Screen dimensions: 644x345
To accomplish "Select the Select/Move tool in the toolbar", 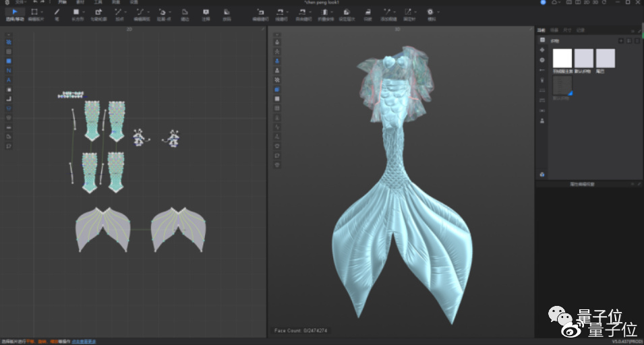I will point(14,12).
